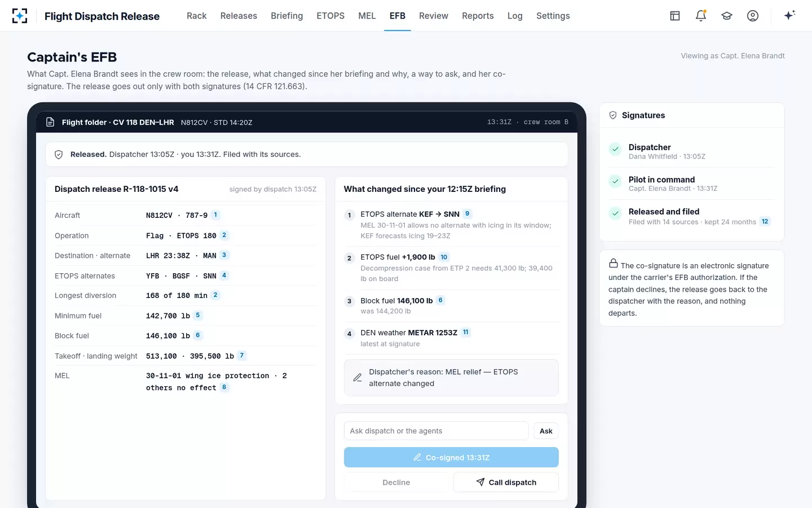
Task: Click the Call dispatch button
Action: [x=506, y=483]
